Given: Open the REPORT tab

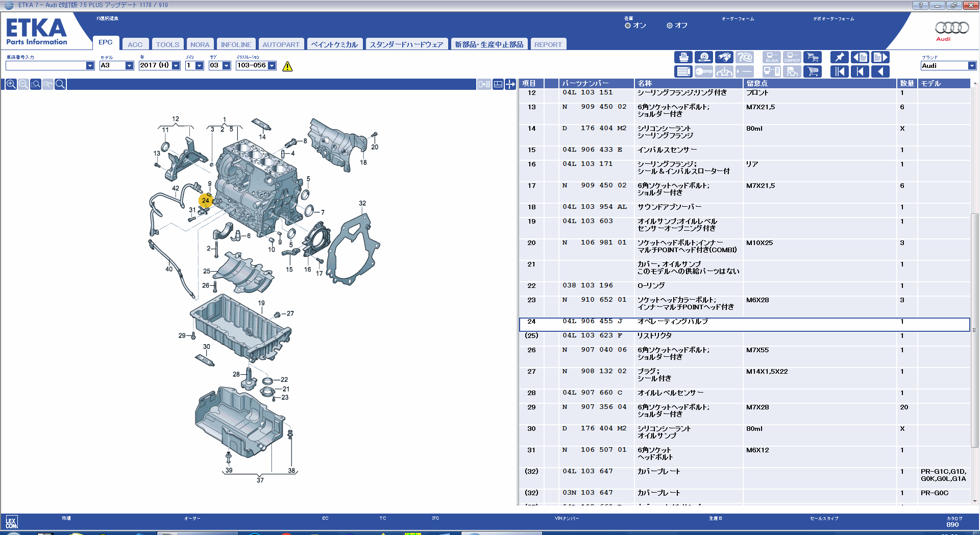Looking at the screenshot, I should click(548, 44).
